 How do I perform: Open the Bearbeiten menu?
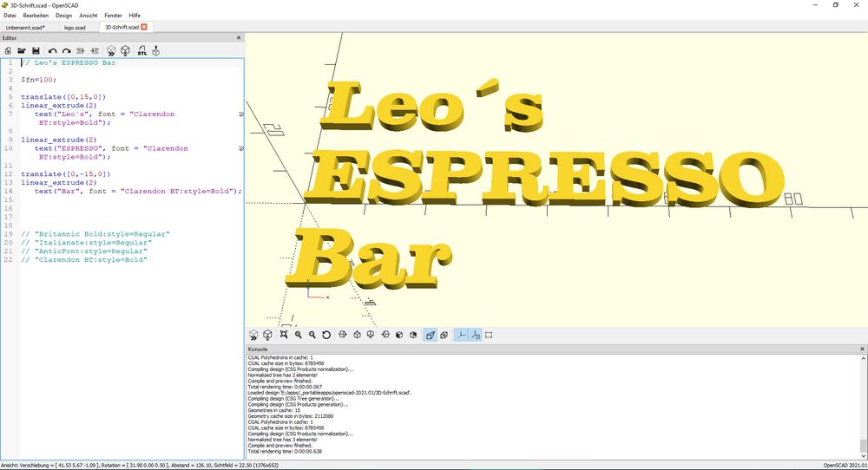tap(36, 16)
